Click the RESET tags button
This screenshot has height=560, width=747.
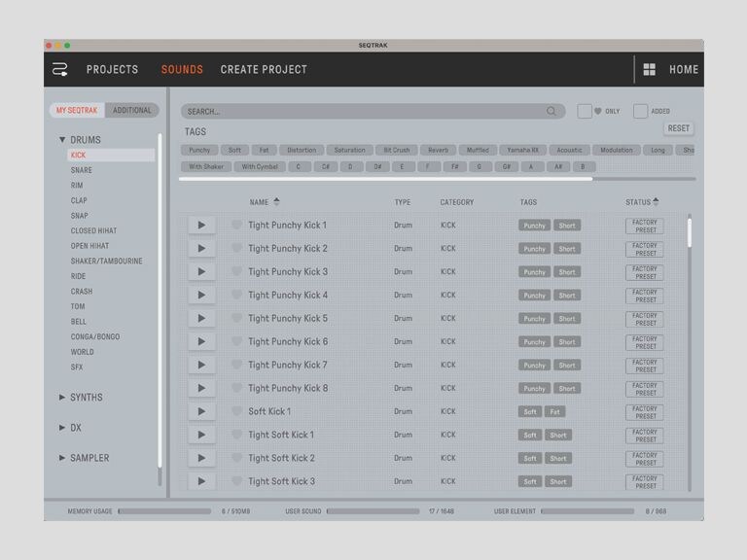(678, 128)
